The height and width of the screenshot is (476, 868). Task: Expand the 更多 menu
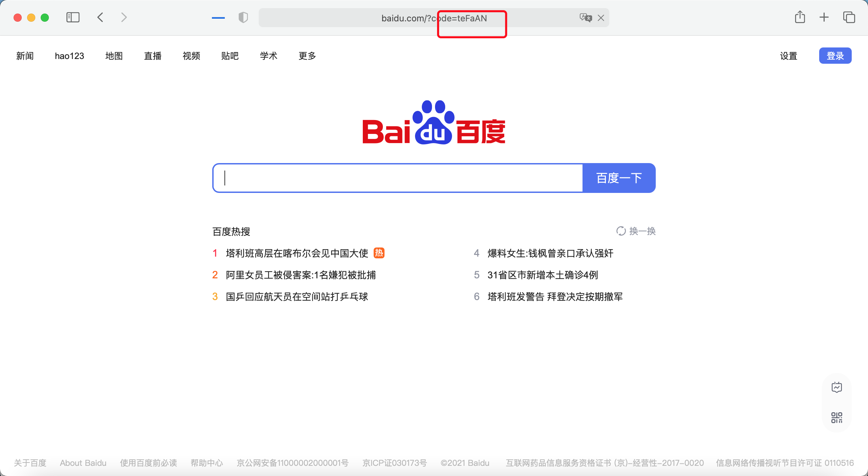pyautogui.click(x=307, y=56)
